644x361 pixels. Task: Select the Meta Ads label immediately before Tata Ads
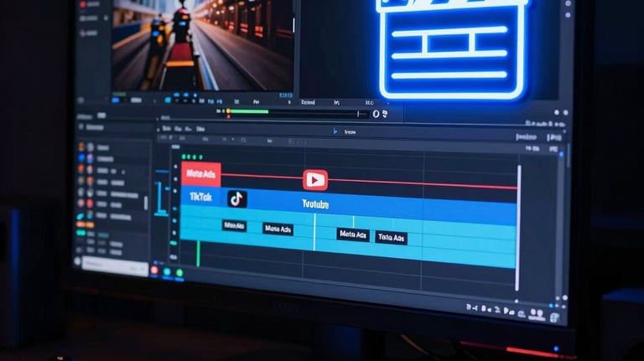[353, 235]
